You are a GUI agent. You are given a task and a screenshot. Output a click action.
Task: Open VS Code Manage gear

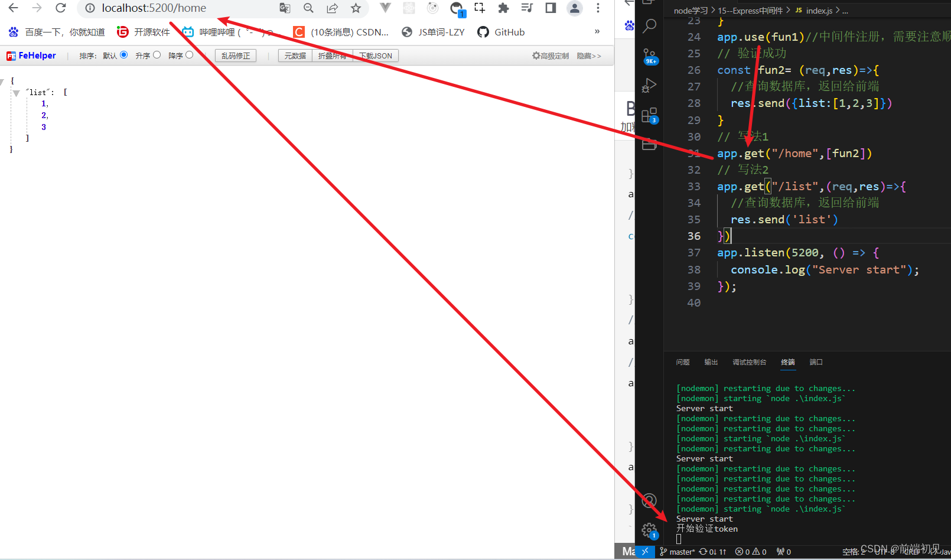650,530
